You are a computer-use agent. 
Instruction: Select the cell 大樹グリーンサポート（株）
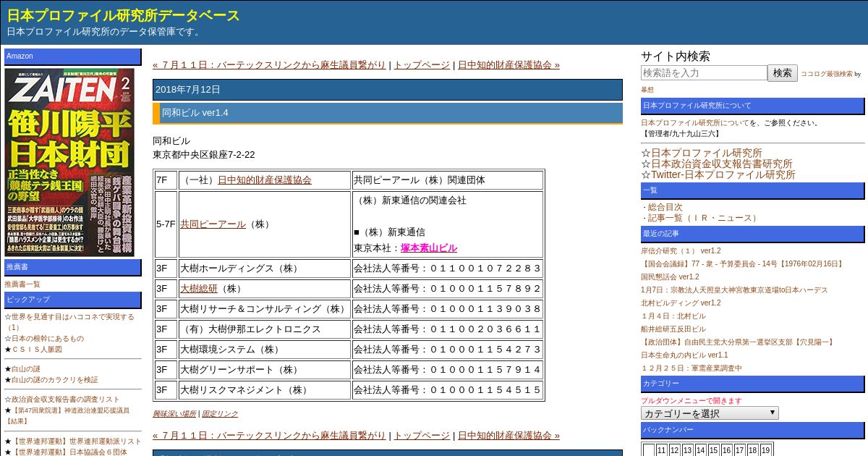pyautogui.click(x=265, y=370)
